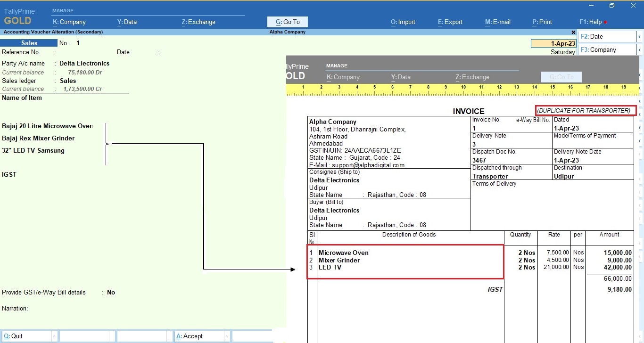Screen dimensions: 644x343
Task: Open the Z: Exchange menu
Action: (x=198, y=22)
